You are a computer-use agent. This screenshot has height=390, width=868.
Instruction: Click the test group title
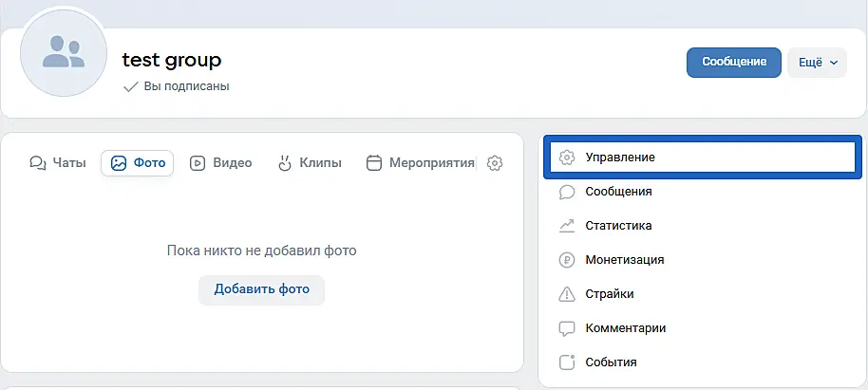tap(172, 60)
